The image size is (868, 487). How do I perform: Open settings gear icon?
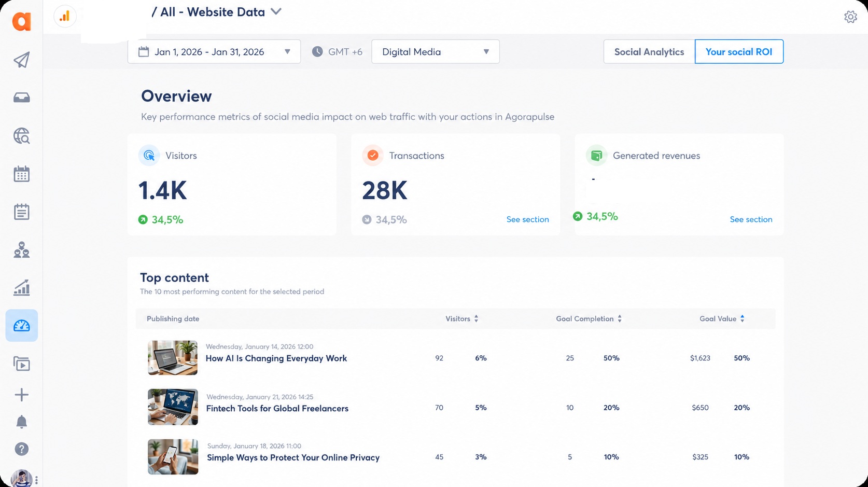[x=850, y=17]
